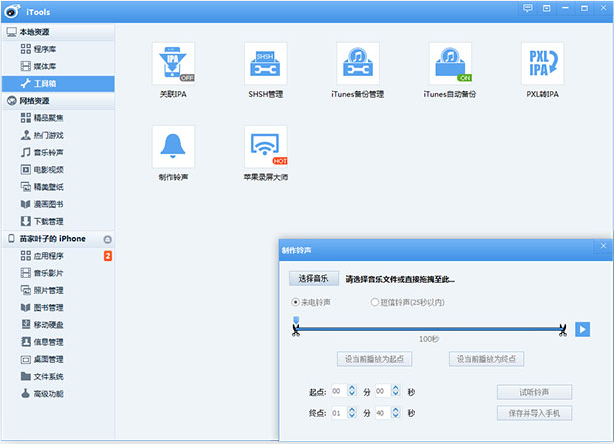
Task: Click the start scissors marker
Action: (296, 330)
